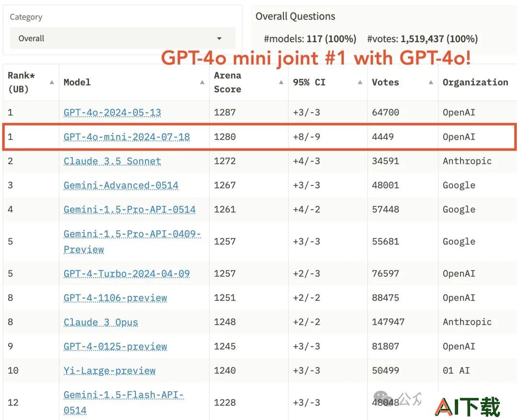This screenshot has width=517, height=420.
Task: Click the Overall Questions heading
Action: click(295, 16)
